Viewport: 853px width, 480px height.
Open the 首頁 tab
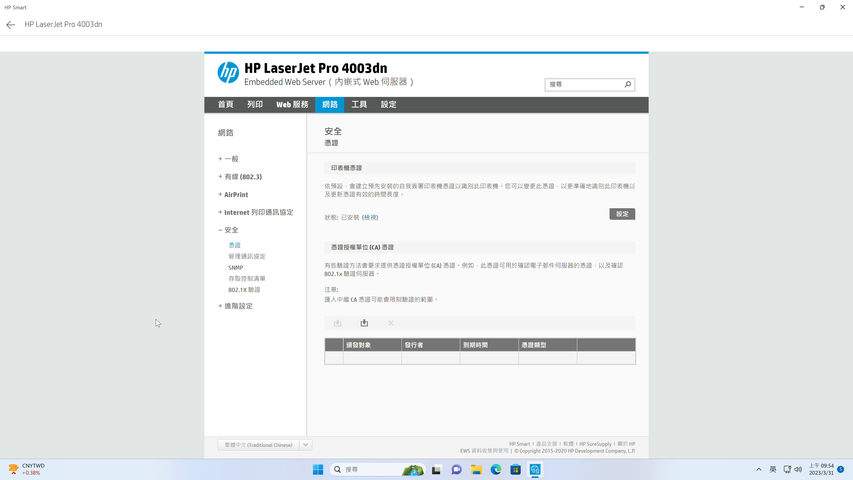pos(226,104)
